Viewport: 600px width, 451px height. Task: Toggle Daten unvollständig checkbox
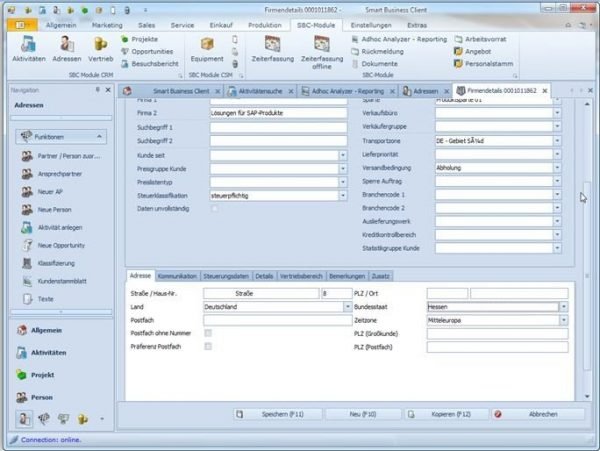(215, 208)
